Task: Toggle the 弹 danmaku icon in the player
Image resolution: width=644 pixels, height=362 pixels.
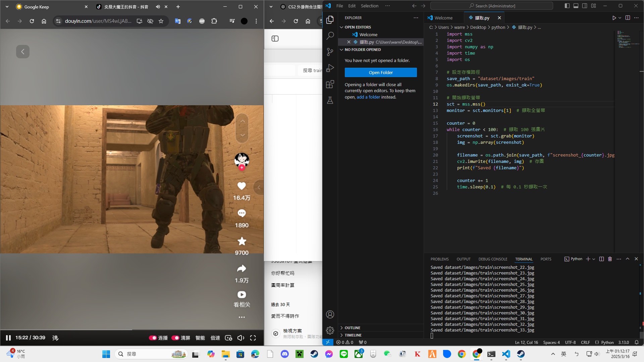Action: tap(55, 338)
